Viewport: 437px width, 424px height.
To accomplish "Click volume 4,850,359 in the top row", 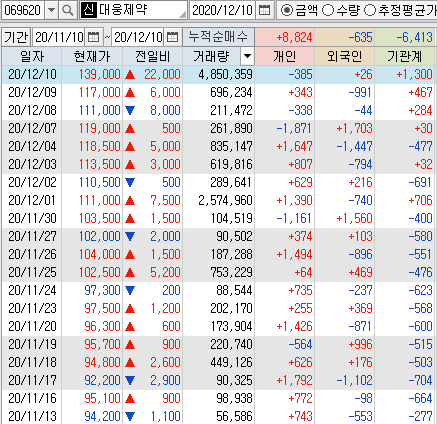I will click(x=225, y=74).
